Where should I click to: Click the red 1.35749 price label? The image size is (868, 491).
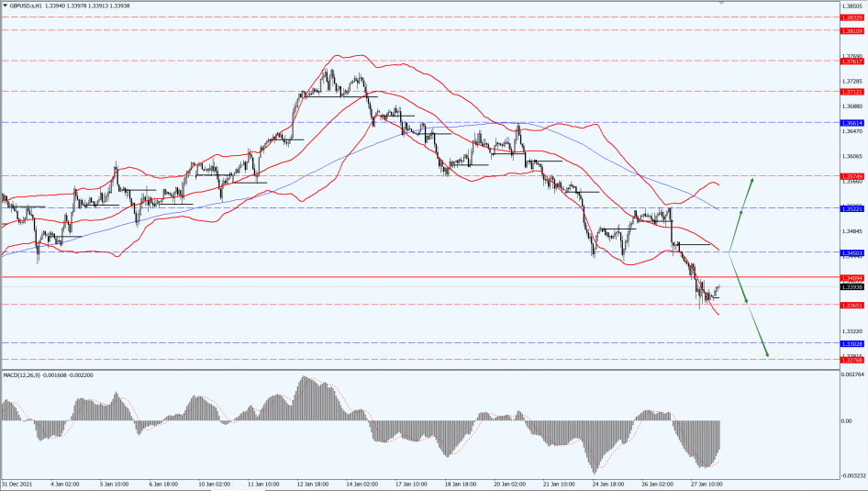[851, 175]
